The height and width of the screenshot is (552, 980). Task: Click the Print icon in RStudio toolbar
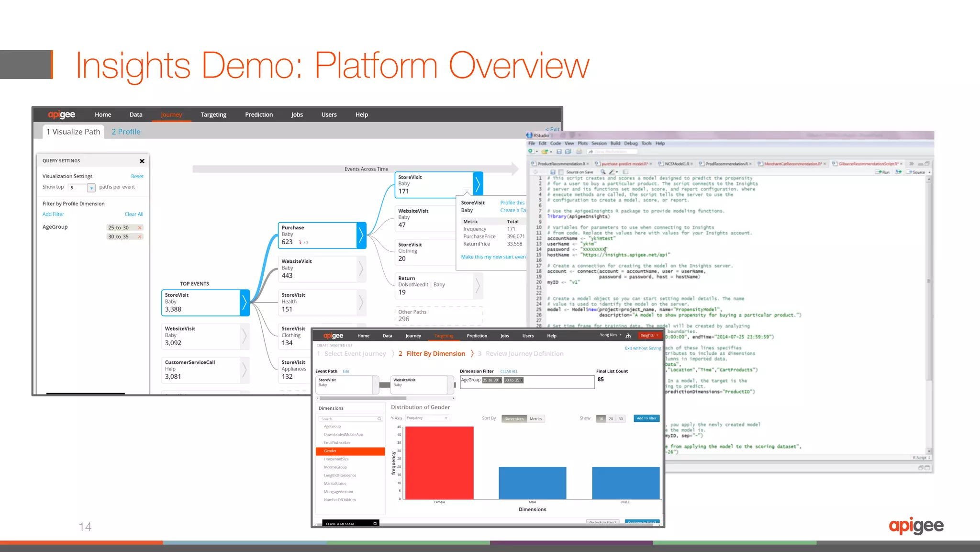[x=579, y=152]
